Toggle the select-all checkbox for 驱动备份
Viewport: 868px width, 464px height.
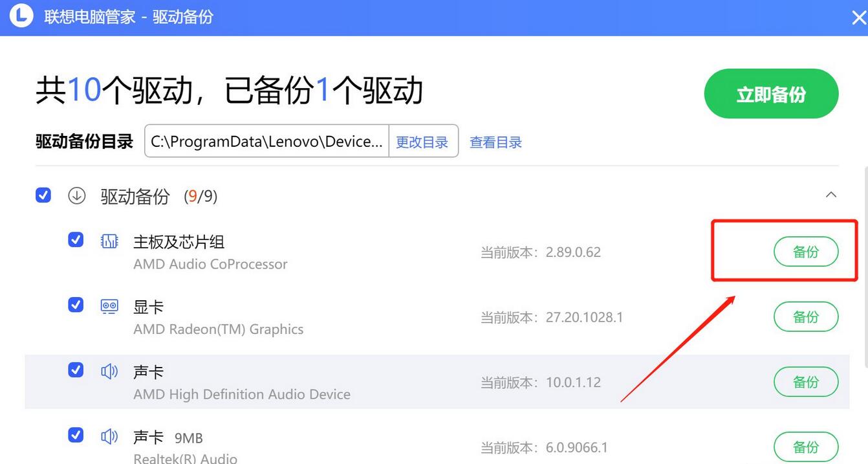tap(43, 195)
